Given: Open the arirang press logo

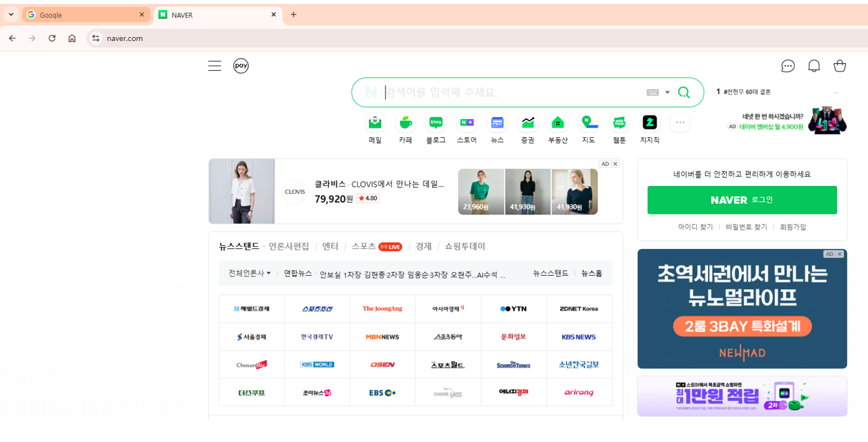Looking at the screenshot, I should pyautogui.click(x=579, y=393).
